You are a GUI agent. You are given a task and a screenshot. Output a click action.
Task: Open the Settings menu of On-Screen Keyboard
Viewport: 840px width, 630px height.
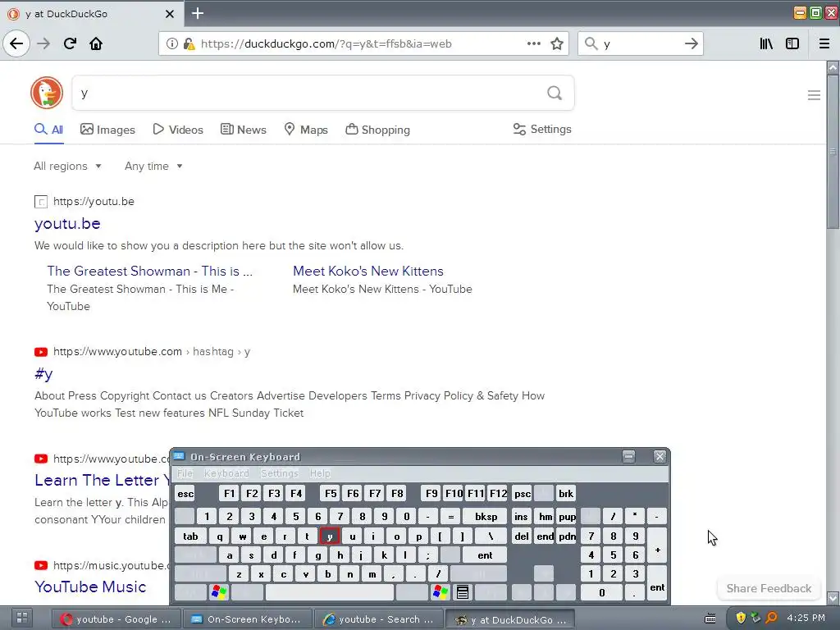(279, 473)
